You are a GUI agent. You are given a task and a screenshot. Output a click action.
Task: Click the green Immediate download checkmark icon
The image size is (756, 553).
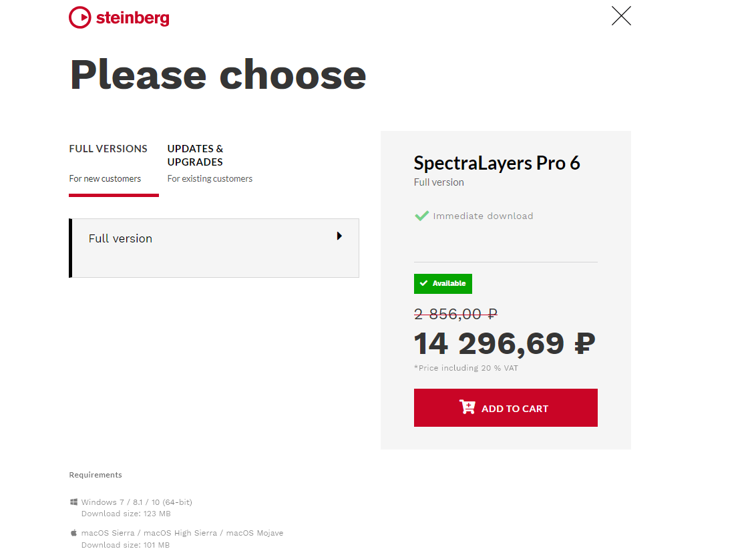(x=421, y=216)
